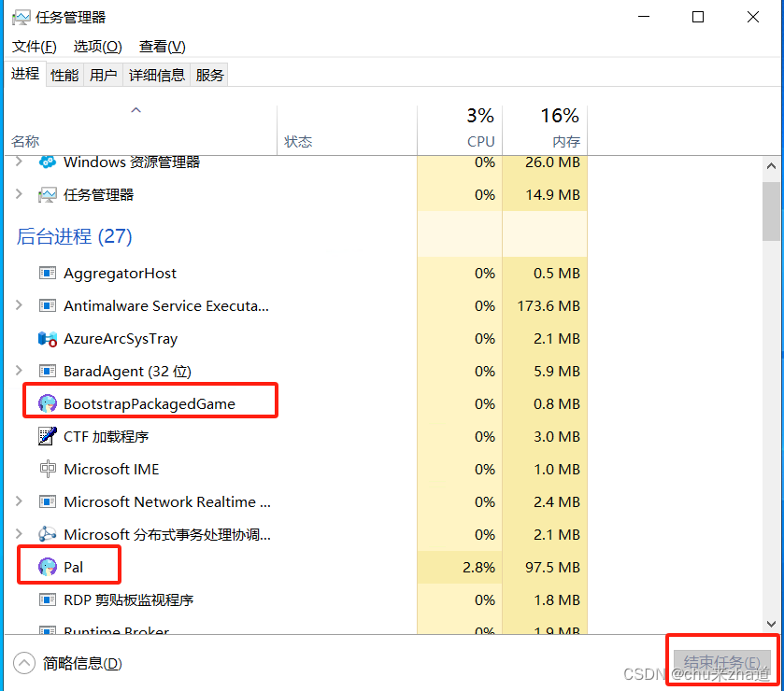Click the 14.9 MB memory value
The height and width of the screenshot is (691, 784).
[552, 195]
